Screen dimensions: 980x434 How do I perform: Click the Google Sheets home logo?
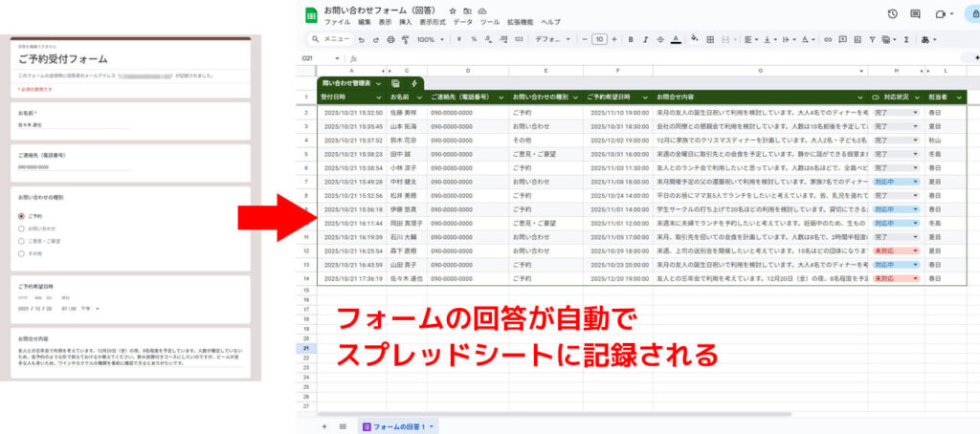click(311, 15)
